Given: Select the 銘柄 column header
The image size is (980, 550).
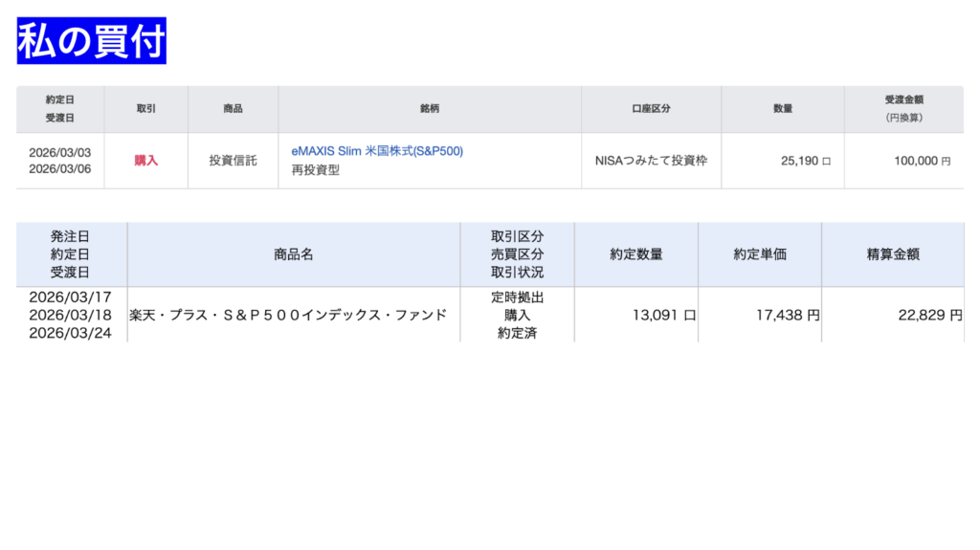Looking at the screenshot, I should point(429,109).
